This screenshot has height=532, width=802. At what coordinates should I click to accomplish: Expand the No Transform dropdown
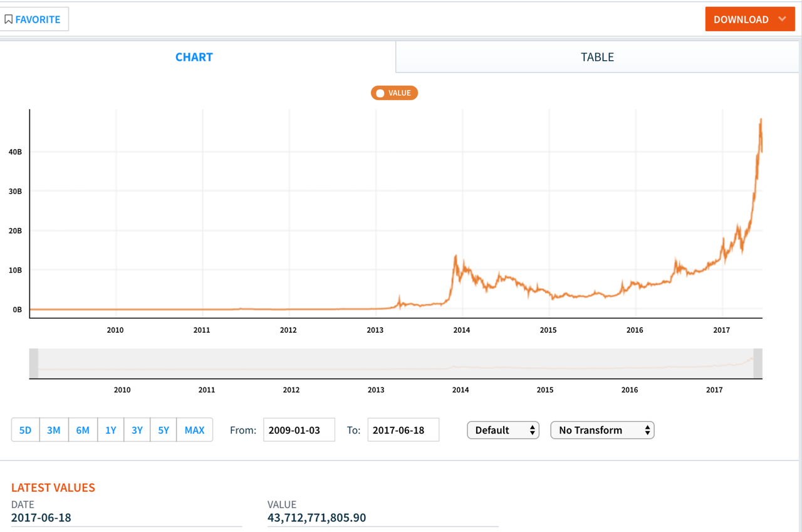tap(602, 430)
